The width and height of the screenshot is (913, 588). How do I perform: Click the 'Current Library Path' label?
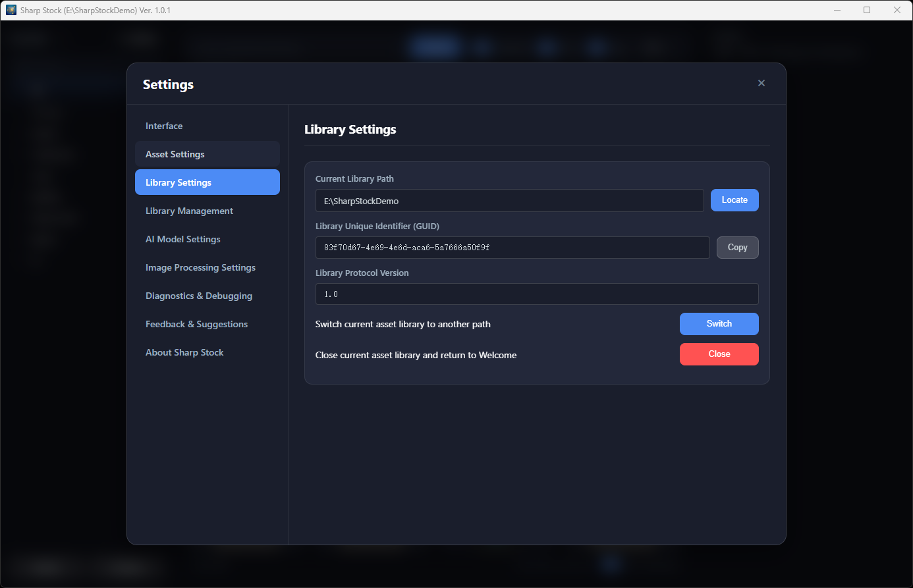point(354,178)
